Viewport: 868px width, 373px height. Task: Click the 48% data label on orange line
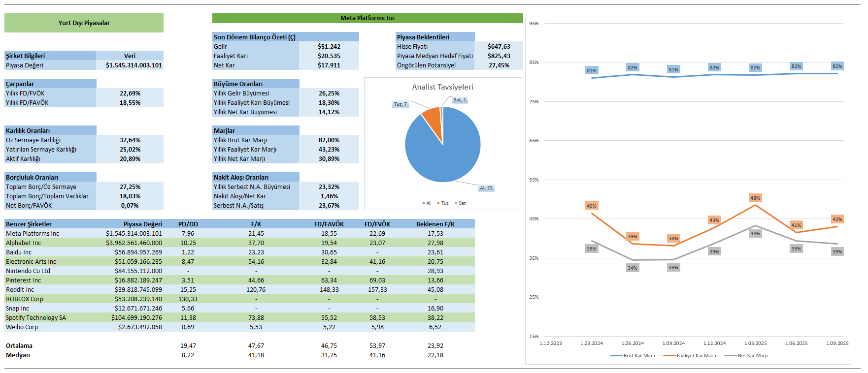pyautogui.click(x=755, y=198)
